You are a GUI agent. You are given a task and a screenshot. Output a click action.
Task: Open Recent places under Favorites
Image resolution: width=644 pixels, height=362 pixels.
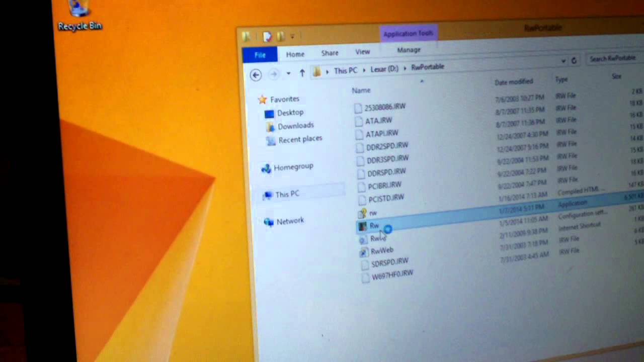tap(300, 139)
